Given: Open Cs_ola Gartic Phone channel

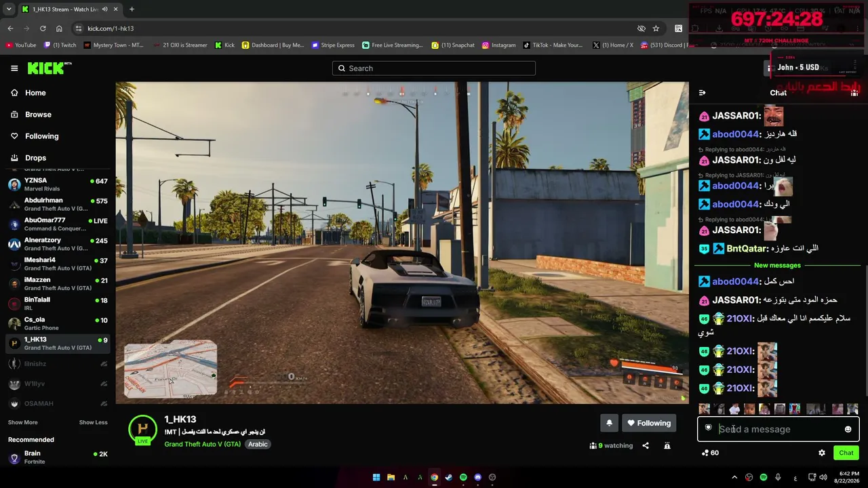Looking at the screenshot, I should (58, 323).
